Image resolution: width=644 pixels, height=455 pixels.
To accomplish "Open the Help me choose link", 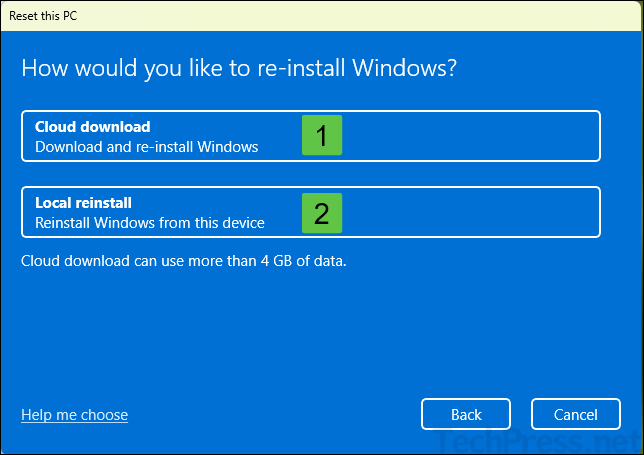I will point(74,414).
